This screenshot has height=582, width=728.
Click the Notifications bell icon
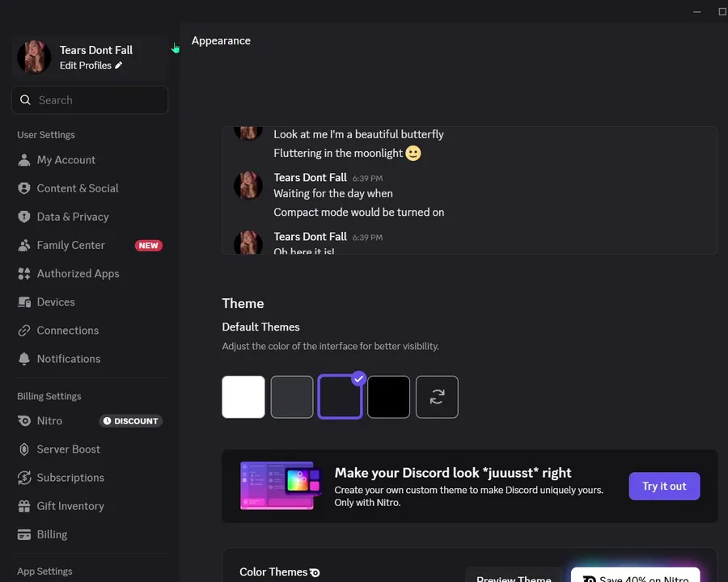(23, 359)
